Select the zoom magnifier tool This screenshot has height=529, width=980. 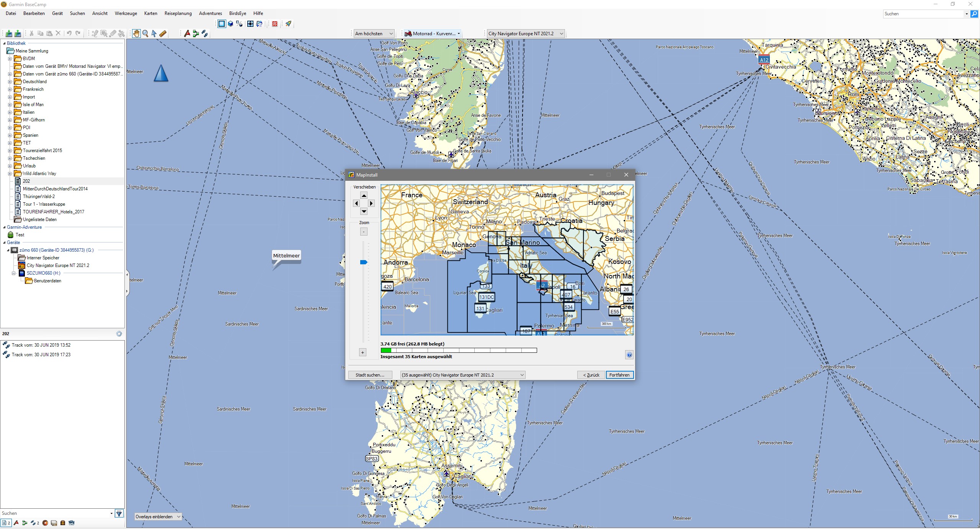click(x=145, y=34)
